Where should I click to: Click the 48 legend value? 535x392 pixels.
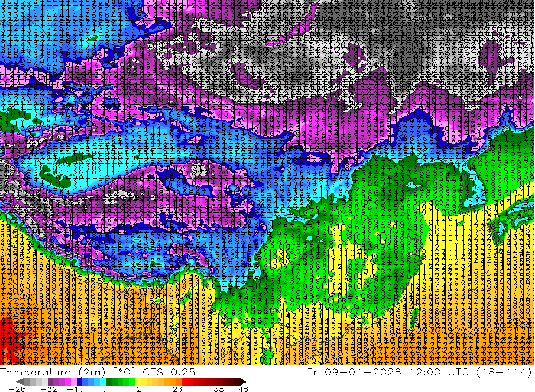243,389
